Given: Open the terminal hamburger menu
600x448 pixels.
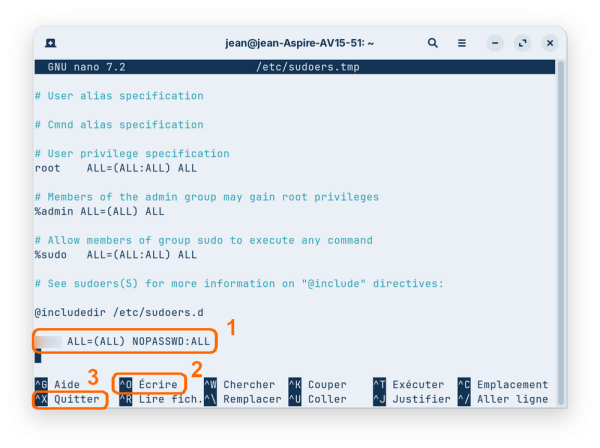Looking at the screenshot, I should pos(460,44).
